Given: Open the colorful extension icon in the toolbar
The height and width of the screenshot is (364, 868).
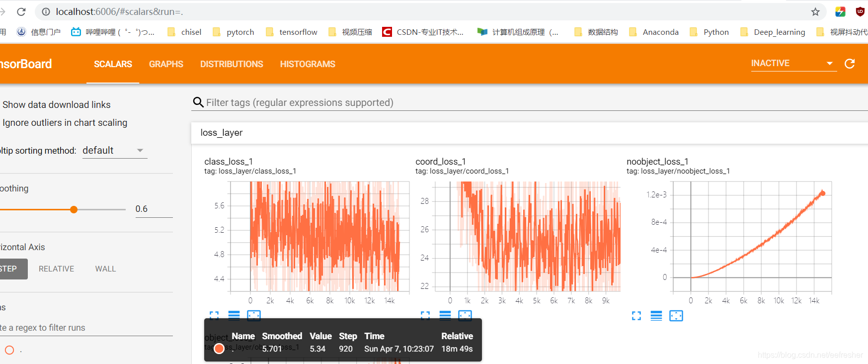Looking at the screenshot, I should (x=840, y=11).
